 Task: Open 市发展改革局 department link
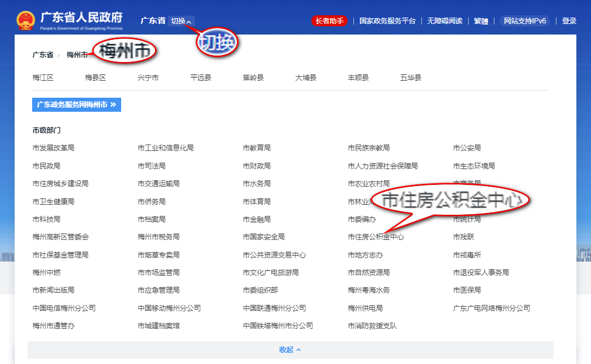(53, 148)
